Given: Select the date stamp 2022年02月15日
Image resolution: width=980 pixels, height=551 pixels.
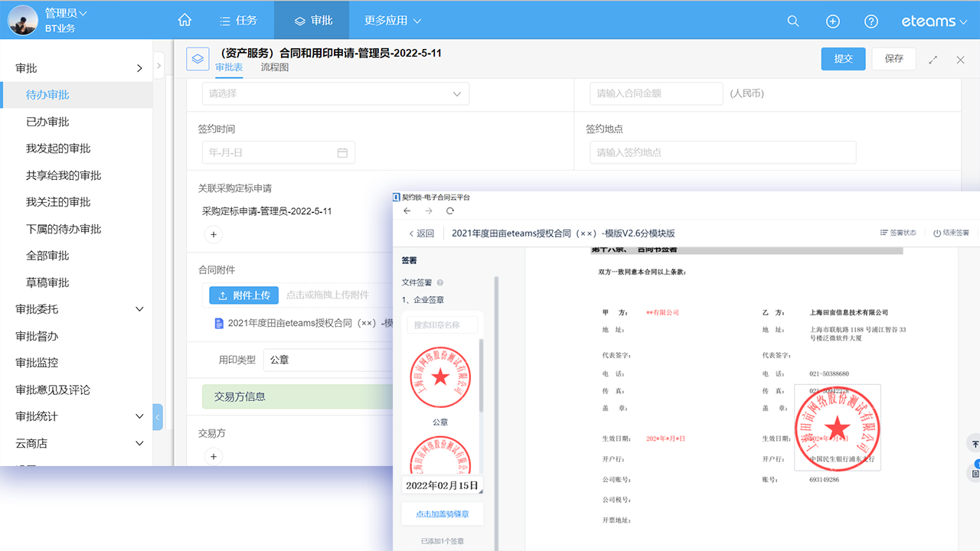Looking at the screenshot, I should [x=443, y=485].
